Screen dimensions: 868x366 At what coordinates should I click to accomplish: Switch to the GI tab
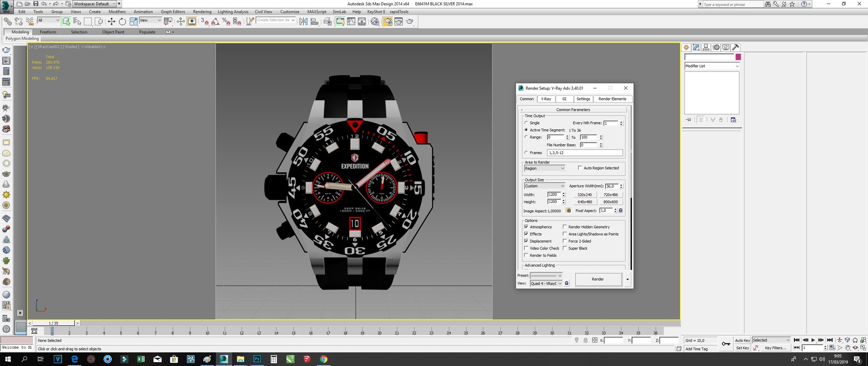564,99
